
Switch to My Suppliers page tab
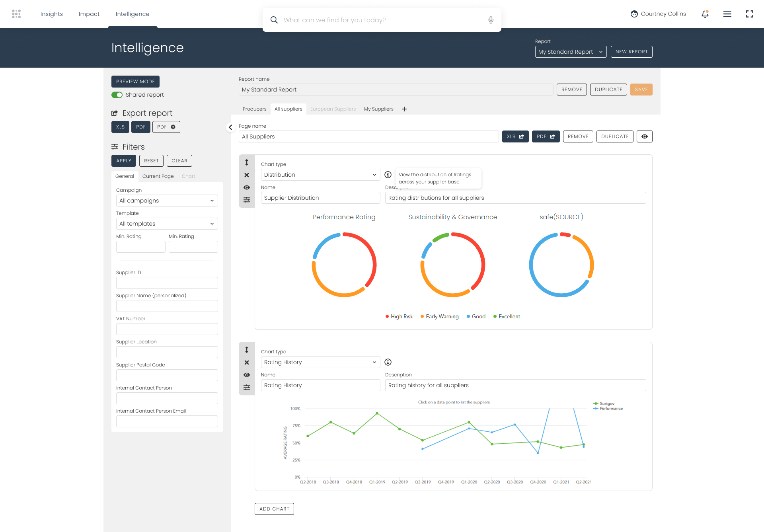point(379,109)
